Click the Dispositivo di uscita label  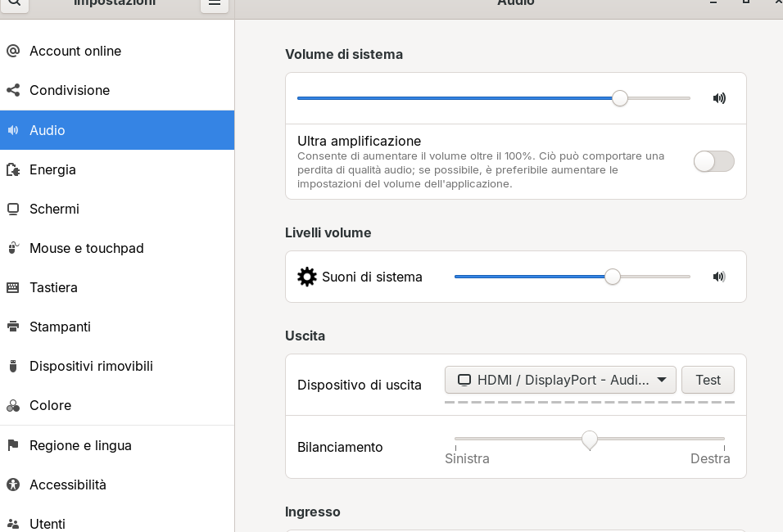point(360,385)
